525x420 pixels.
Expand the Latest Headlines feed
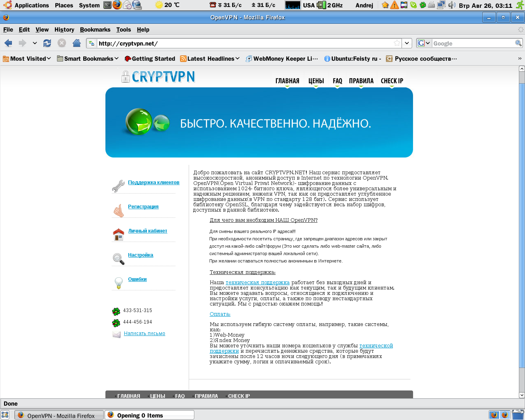210,59
